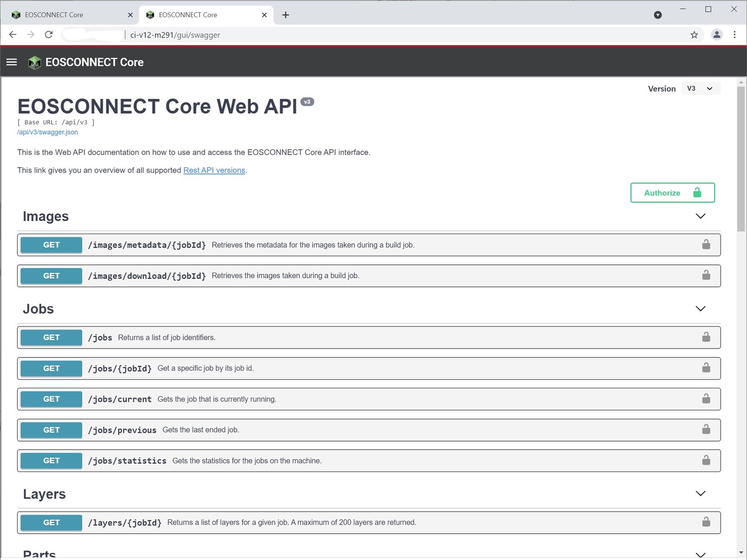Click the browser address bar
This screenshot has width=747, height=560.
pyautogui.click(x=362, y=35)
